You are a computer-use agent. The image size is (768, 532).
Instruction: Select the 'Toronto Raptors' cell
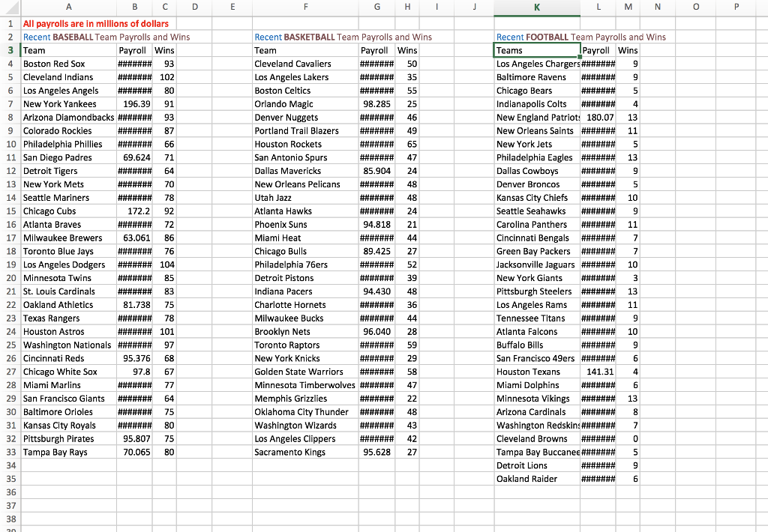306,345
